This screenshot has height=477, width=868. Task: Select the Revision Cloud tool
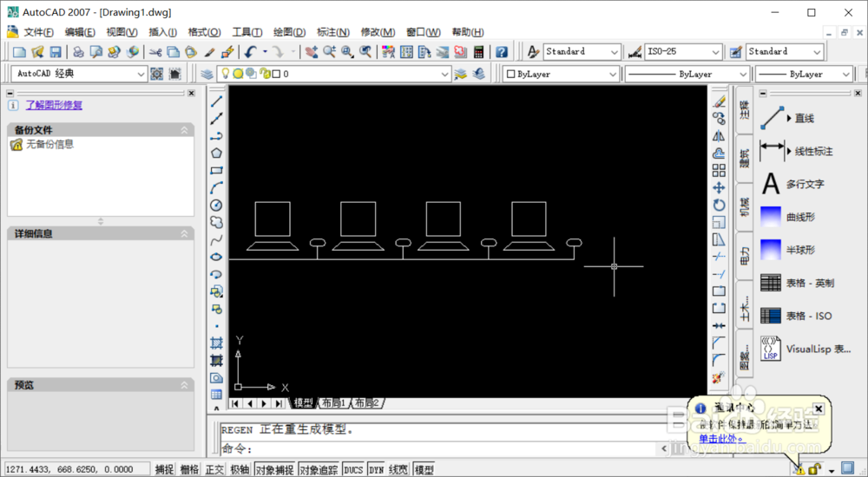216,222
